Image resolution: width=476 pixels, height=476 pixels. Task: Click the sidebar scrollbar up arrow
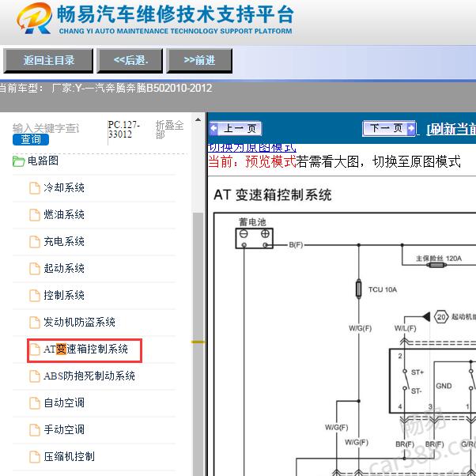198,119
